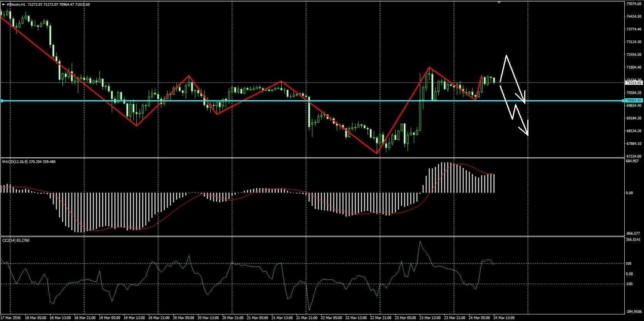
Task: Click the 21 Mar 13:00 time label
Action: (282, 318)
